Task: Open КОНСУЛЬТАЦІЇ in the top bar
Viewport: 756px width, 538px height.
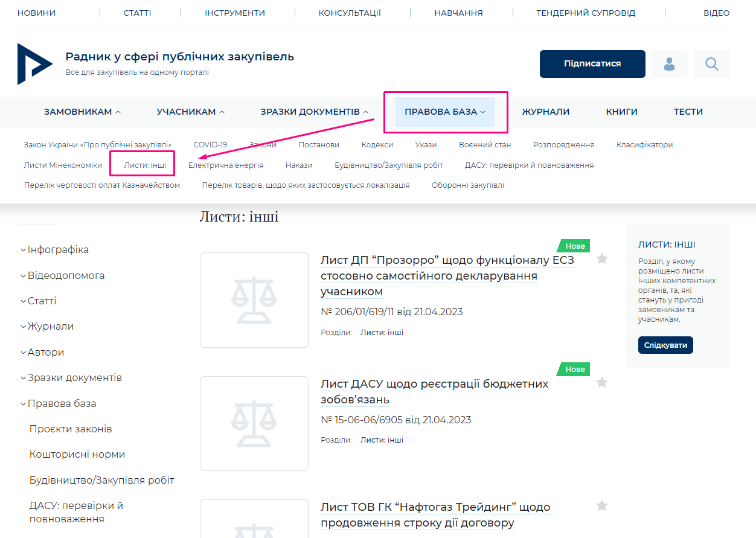Action: [350, 13]
